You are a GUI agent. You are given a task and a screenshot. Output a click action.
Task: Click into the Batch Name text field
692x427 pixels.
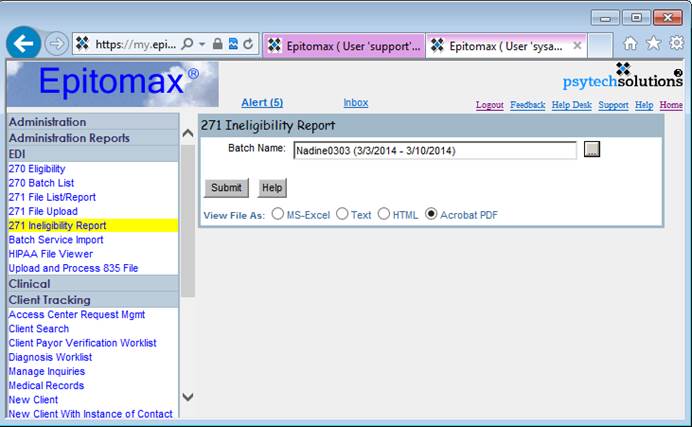[x=434, y=150]
